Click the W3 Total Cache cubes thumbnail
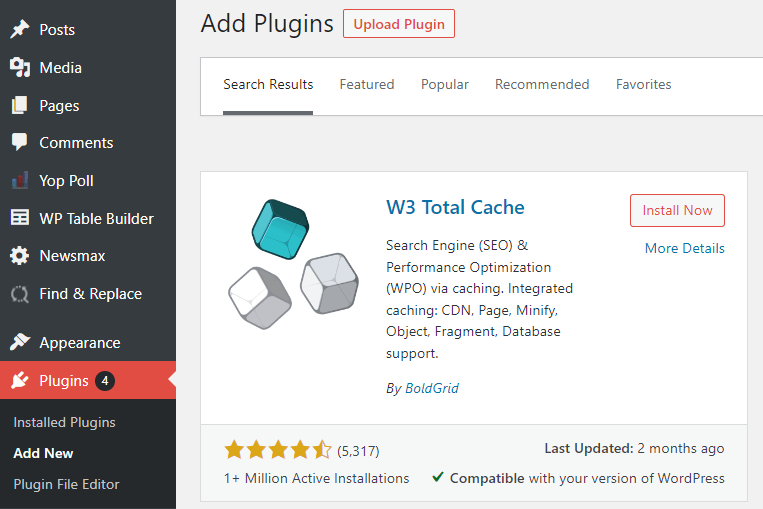Viewport: 763px width, 509px height. [293, 265]
